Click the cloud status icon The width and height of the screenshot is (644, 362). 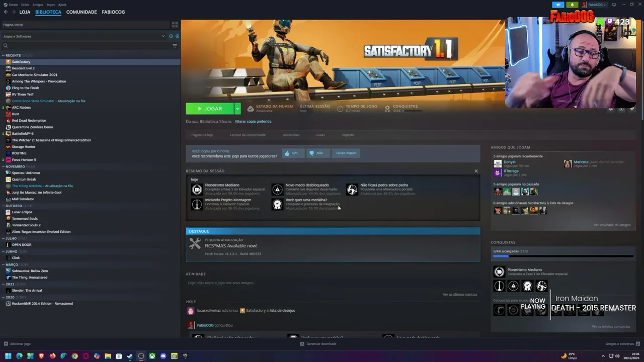point(251,109)
